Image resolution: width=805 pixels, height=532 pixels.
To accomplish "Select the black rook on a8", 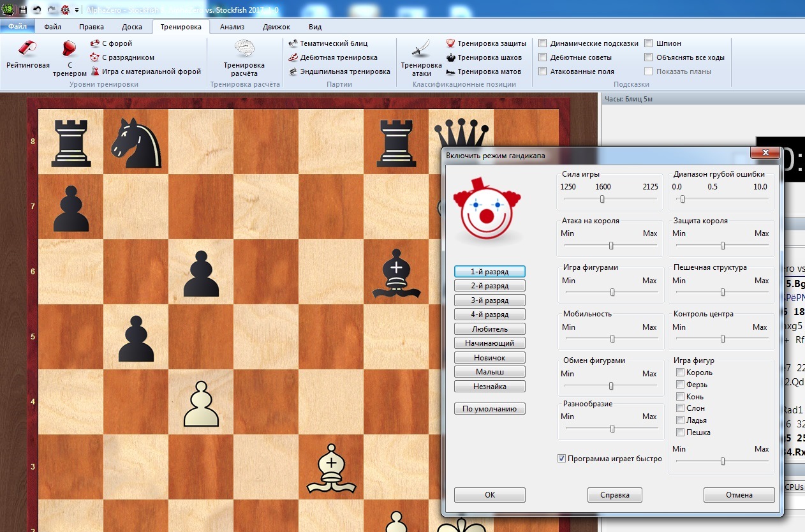I will click(70, 142).
